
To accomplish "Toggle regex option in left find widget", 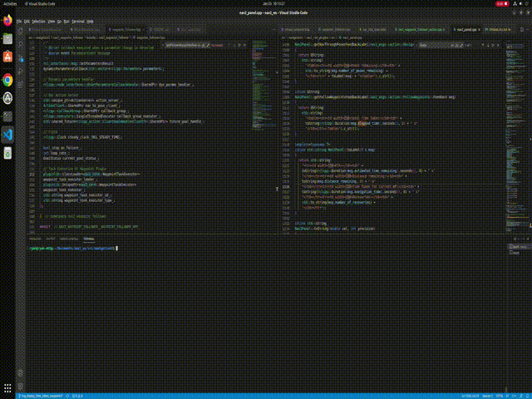I will click(x=208, y=45).
